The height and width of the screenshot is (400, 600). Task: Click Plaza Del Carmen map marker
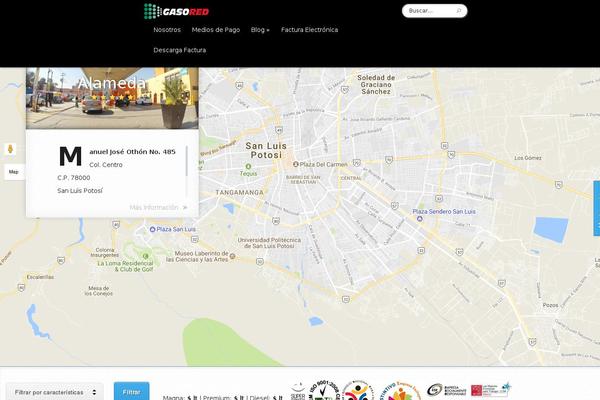[x=296, y=164]
